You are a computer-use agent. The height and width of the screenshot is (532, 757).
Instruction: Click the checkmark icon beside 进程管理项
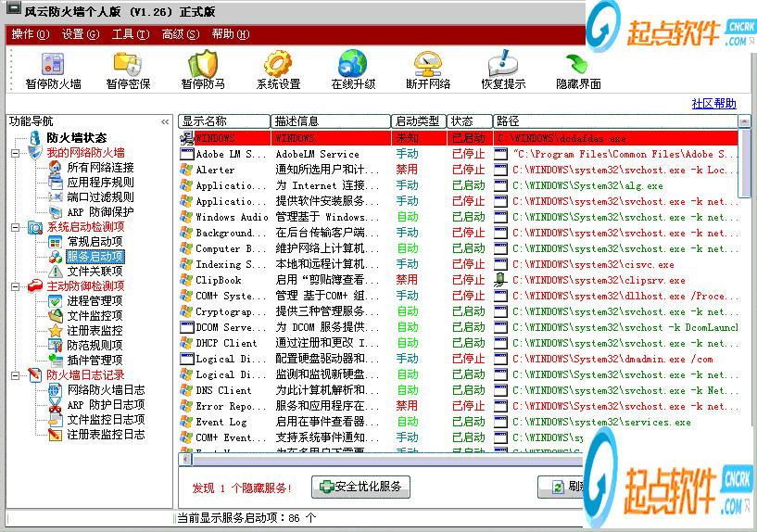tap(55, 301)
